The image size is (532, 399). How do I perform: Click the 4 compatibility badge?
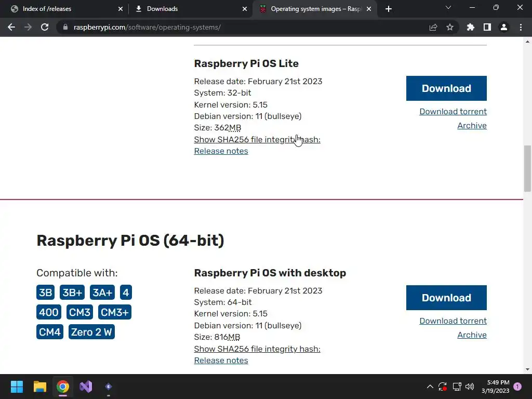pos(126,292)
